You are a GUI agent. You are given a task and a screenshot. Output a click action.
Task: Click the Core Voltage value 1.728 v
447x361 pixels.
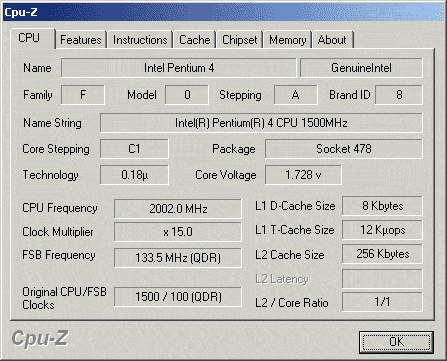303,175
